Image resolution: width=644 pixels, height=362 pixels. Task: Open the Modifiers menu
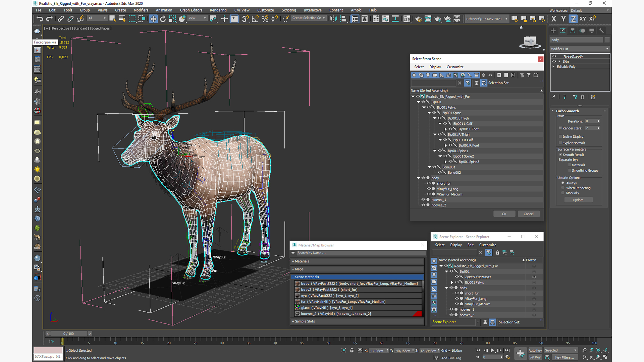pos(141,10)
